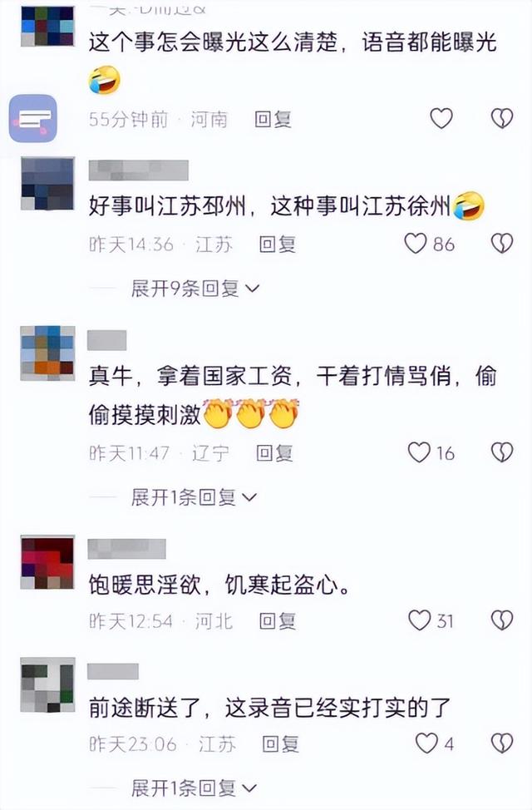Tap 回复 on the 昨天11:47 辽宁 comment

click(x=274, y=453)
